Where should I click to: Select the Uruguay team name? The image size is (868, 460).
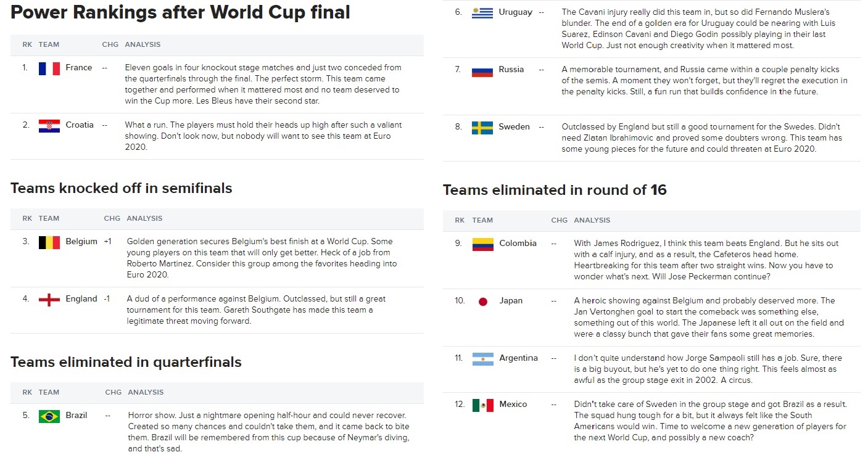tap(515, 12)
